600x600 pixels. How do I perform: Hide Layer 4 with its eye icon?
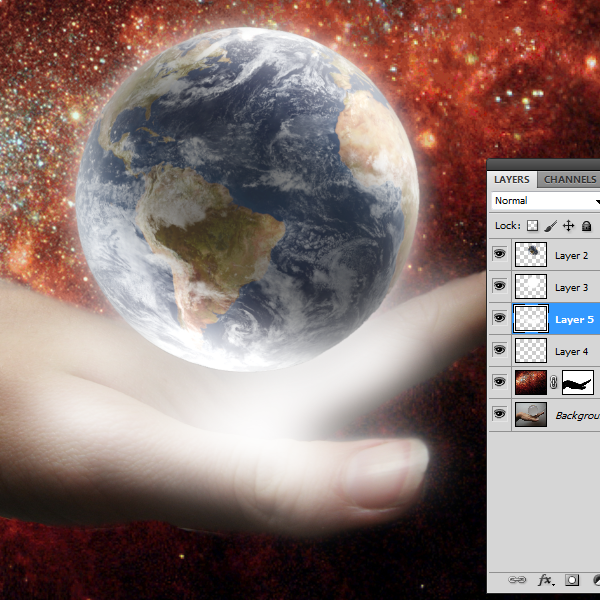pyautogui.click(x=499, y=350)
